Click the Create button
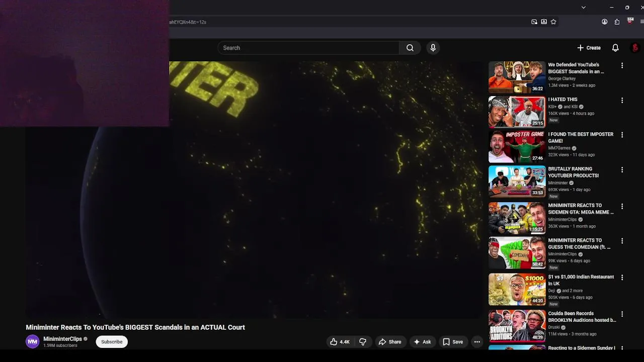This screenshot has width=644, height=362. (589, 48)
